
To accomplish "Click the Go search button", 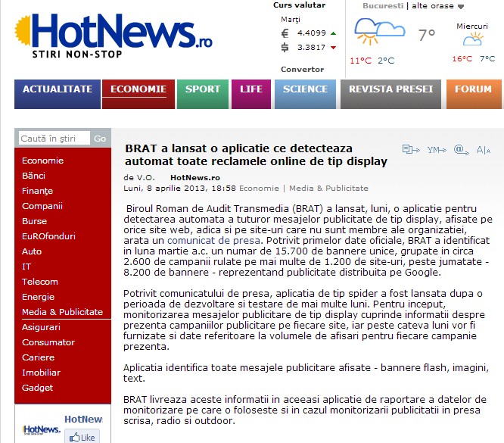I will pos(100,139).
